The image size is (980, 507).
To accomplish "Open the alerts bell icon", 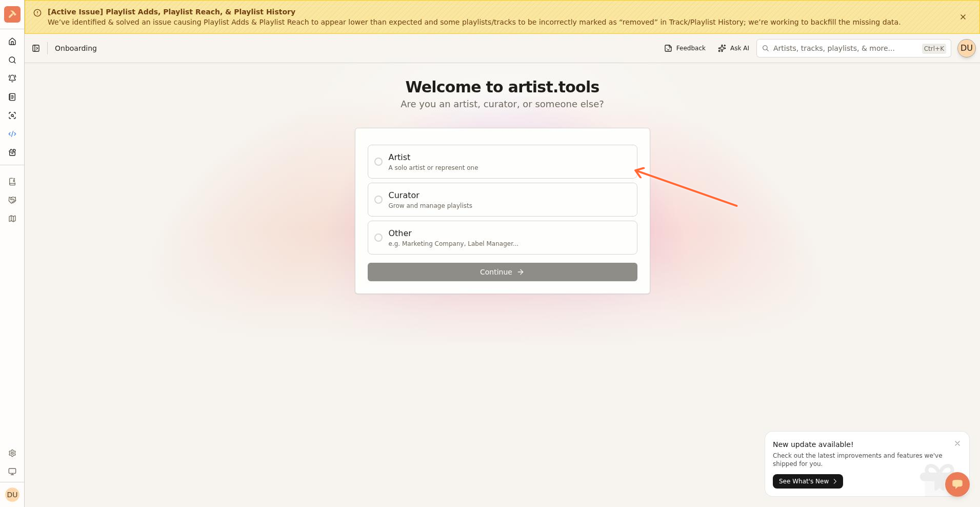I will pyautogui.click(x=12, y=79).
